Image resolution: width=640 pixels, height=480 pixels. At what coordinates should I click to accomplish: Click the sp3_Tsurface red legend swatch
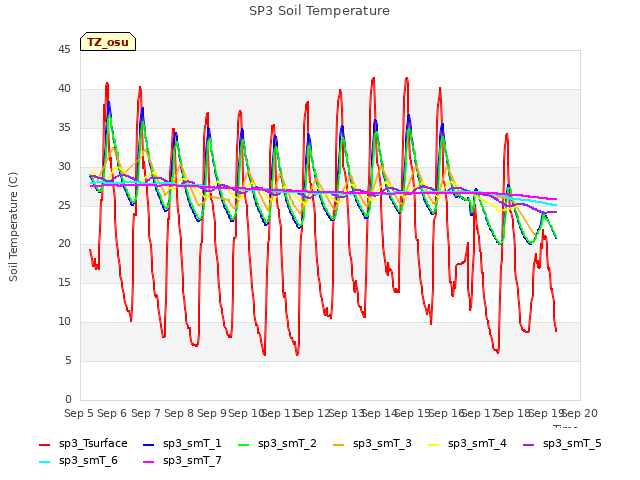(x=44, y=444)
